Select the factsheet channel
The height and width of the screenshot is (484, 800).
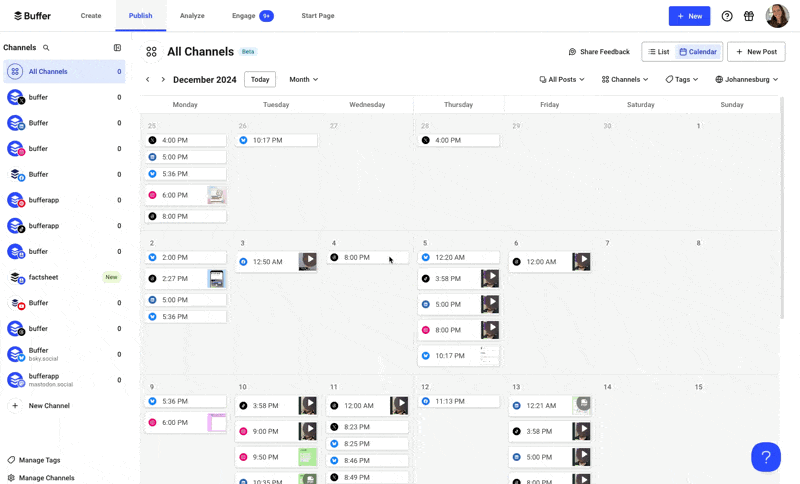(64, 277)
